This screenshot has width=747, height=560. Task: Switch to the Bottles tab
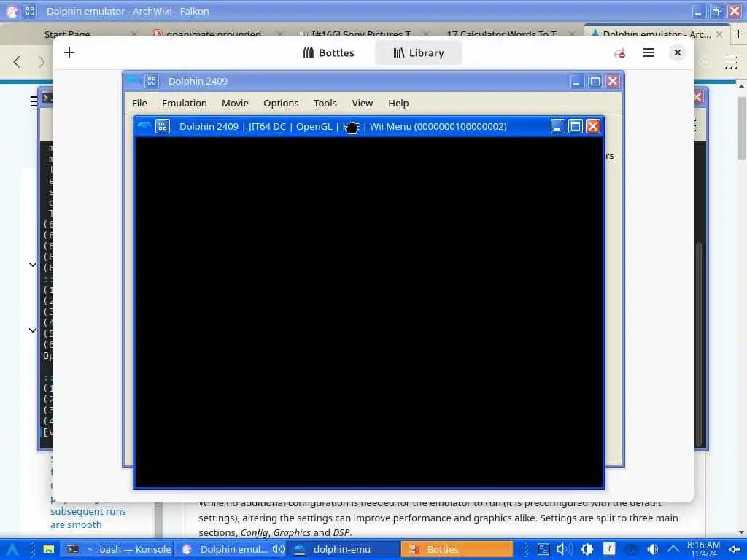pos(329,52)
